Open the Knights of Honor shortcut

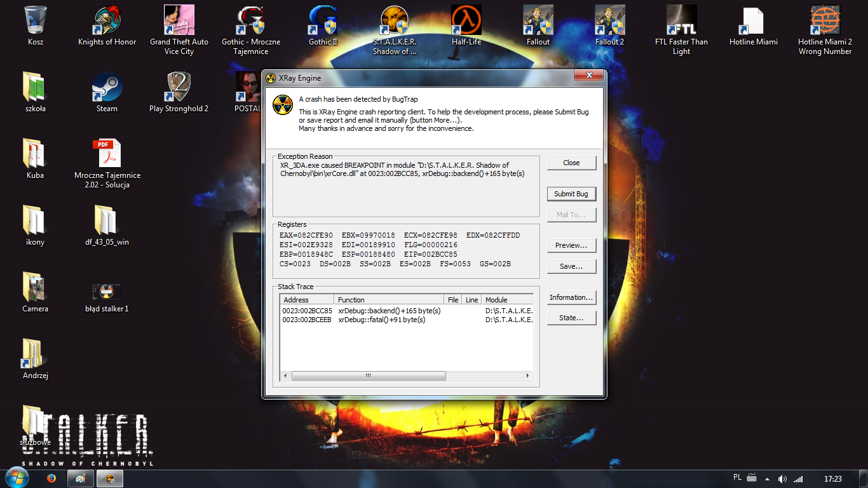pyautogui.click(x=107, y=22)
